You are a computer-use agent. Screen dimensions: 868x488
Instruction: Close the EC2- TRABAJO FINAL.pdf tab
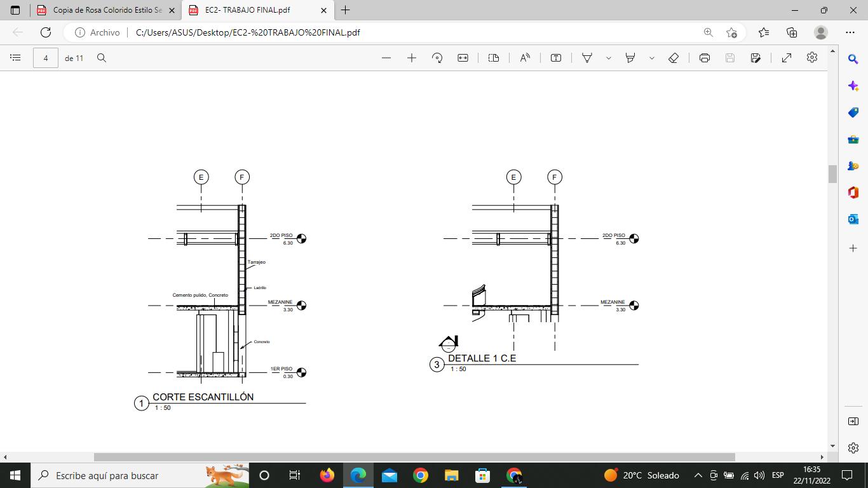point(324,11)
